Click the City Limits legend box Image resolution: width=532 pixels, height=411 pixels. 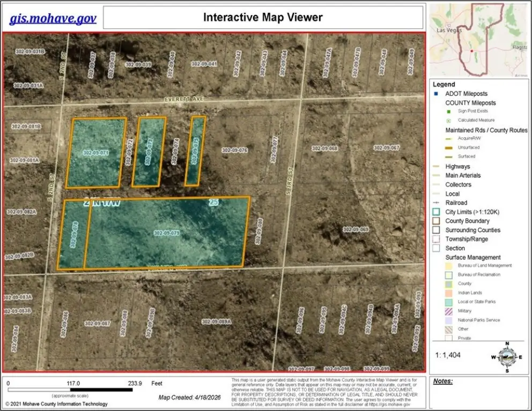(x=436, y=212)
